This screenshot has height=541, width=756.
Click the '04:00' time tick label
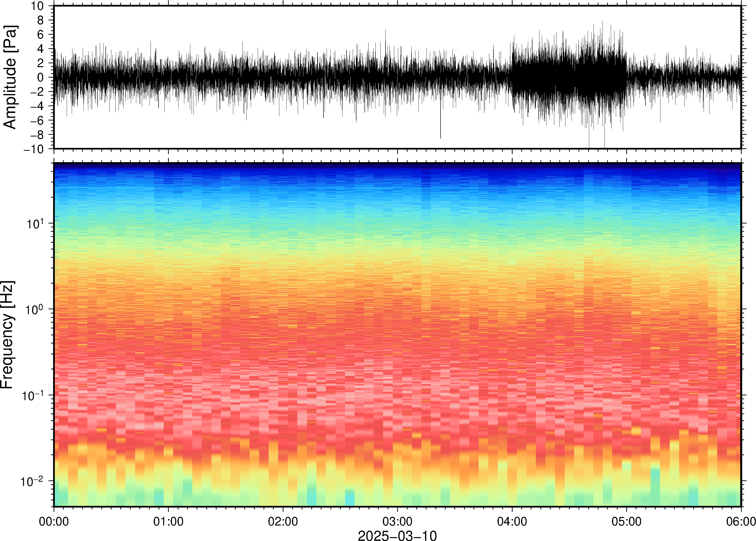(512, 521)
